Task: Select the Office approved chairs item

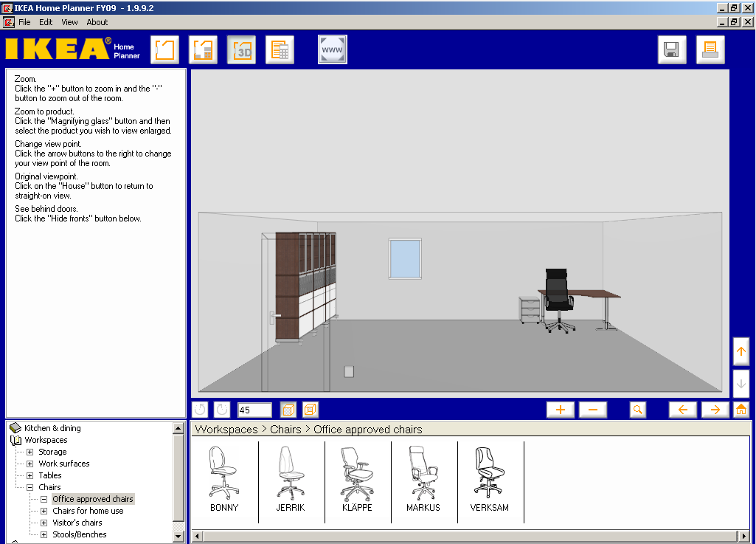Action: 93,499
